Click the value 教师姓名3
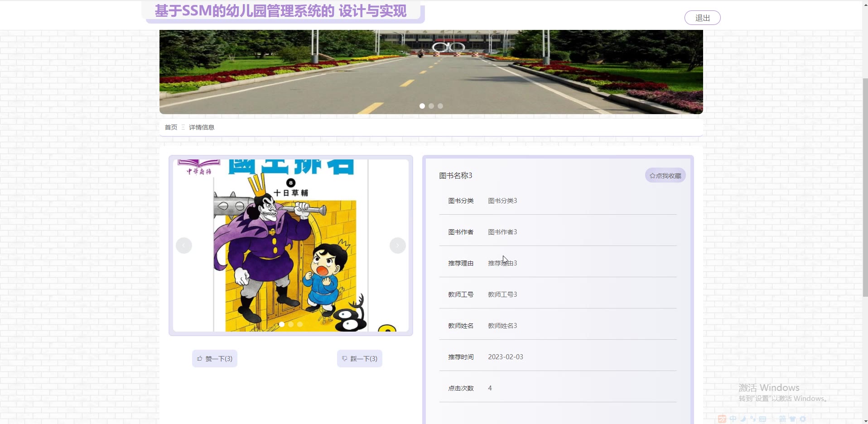This screenshot has height=424, width=868. point(502,326)
